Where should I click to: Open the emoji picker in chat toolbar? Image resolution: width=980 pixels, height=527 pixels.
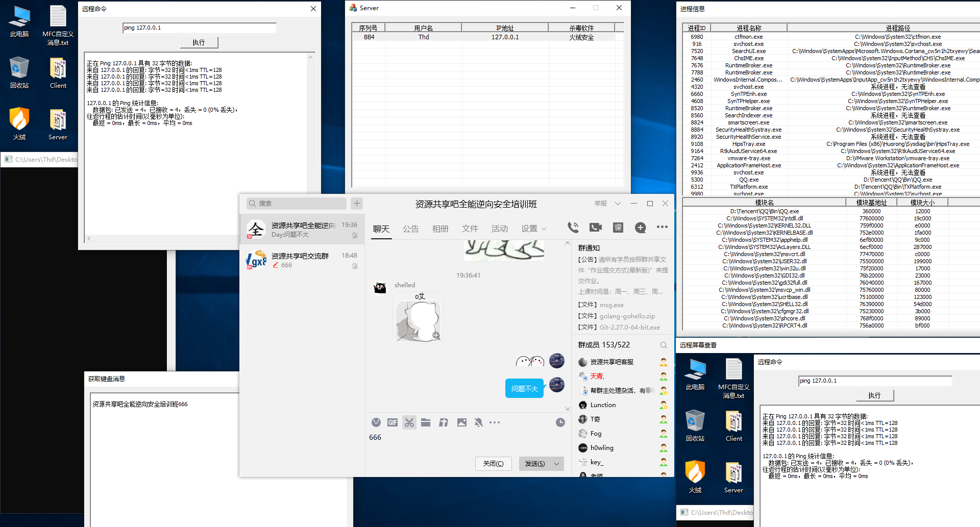pos(376,422)
